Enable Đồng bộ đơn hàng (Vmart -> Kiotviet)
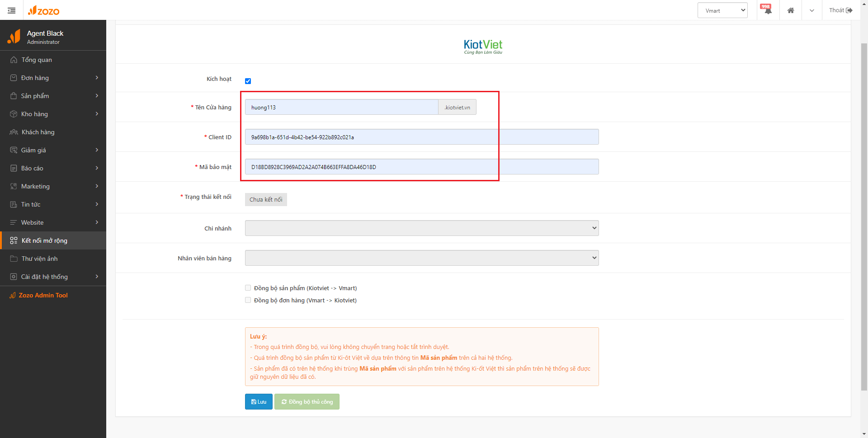This screenshot has height=438, width=868. (x=248, y=300)
